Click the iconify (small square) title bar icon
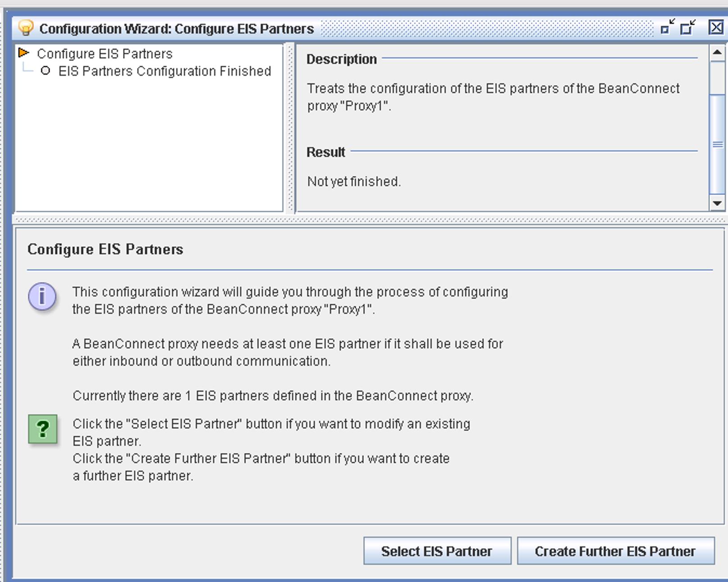 (x=667, y=27)
